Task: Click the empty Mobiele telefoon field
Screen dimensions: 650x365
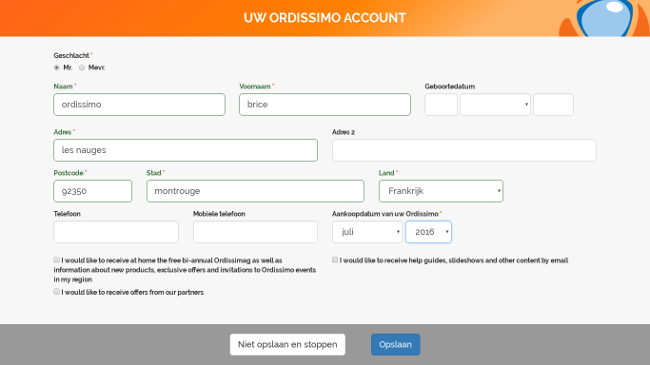Action: 255,232
